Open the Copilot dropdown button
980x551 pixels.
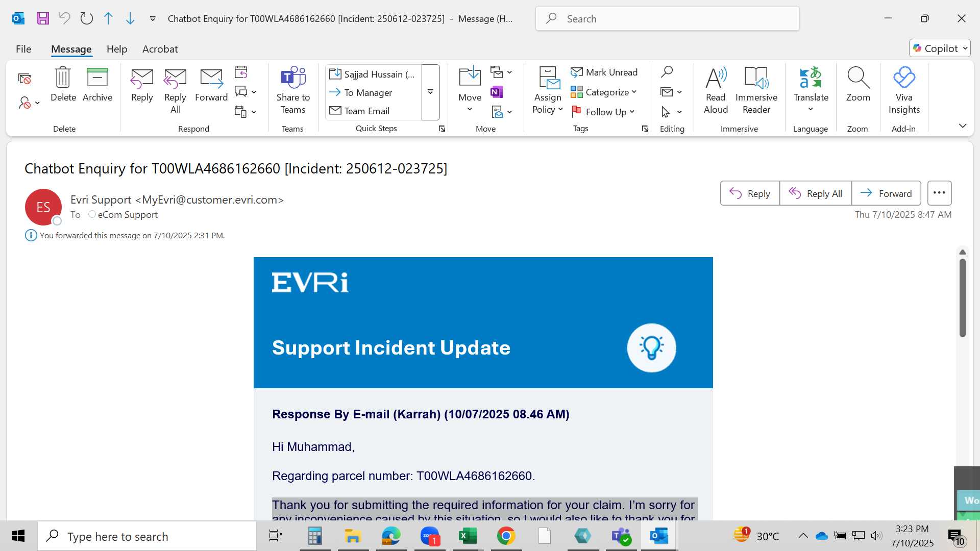coord(940,48)
